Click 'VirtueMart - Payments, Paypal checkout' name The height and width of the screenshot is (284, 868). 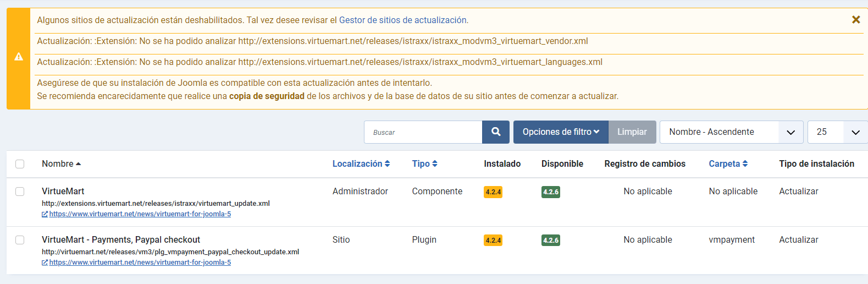point(121,240)
